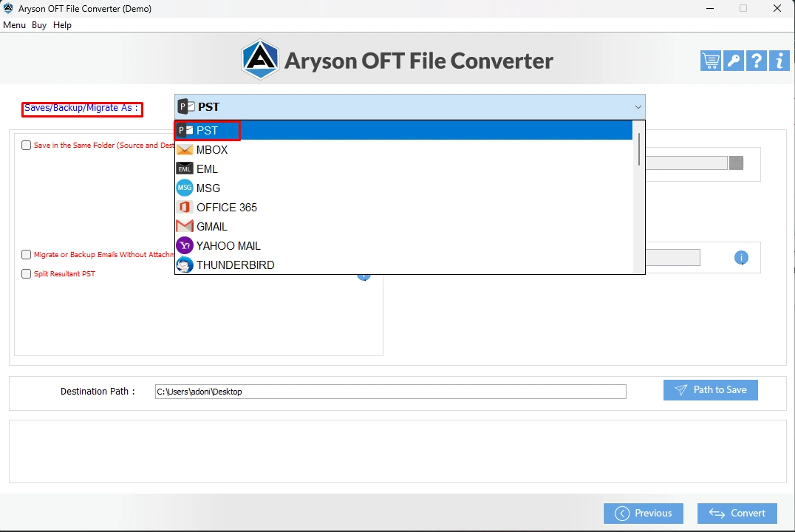This screenshot has width=795, height=532.
Task: Open the Buy menu
Action: [x=39, y=25]
